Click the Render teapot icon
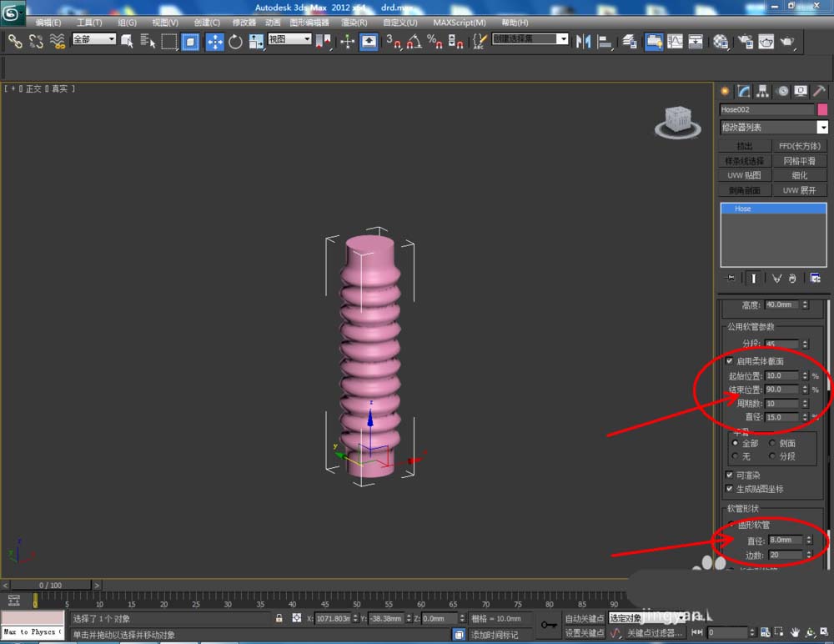Image resolution: width=834 pixels, height=644 pixels. 786,42
